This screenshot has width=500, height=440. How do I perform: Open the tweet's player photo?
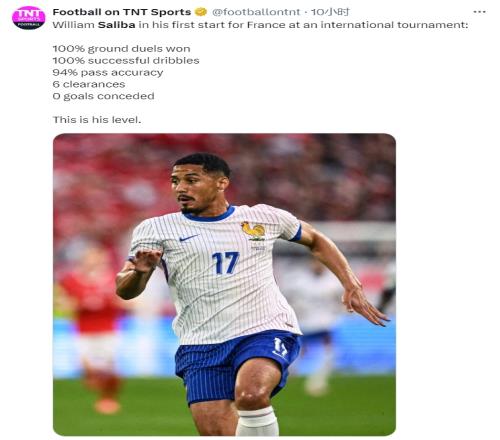point(224,285)
